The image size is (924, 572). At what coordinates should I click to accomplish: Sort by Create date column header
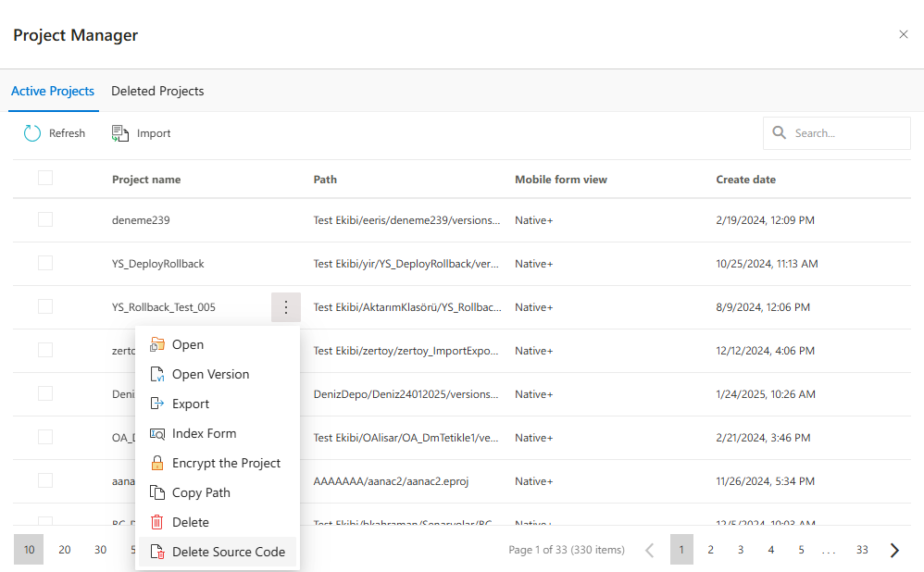click(746, 180)
